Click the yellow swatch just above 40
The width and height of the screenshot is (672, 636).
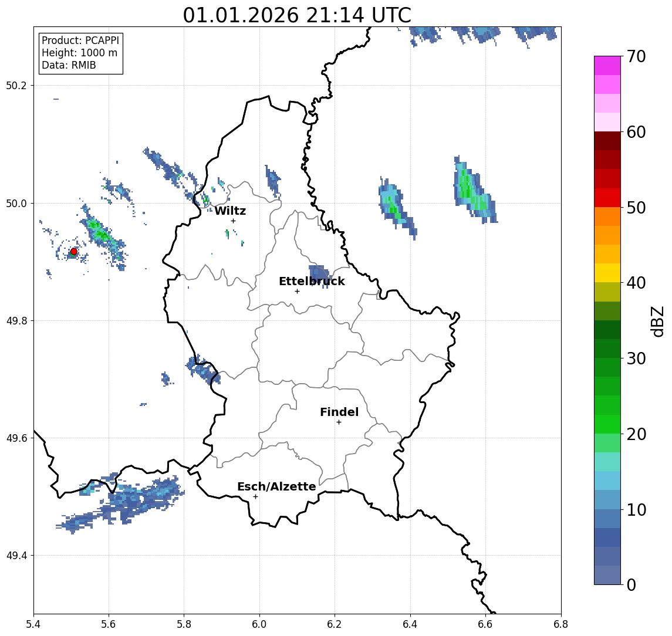coord(607,273)
